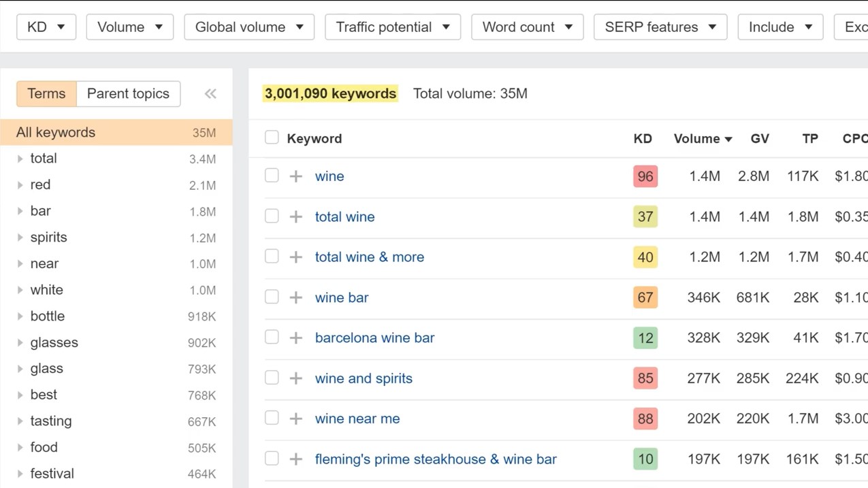Expand the 'festival' term group

20,474
